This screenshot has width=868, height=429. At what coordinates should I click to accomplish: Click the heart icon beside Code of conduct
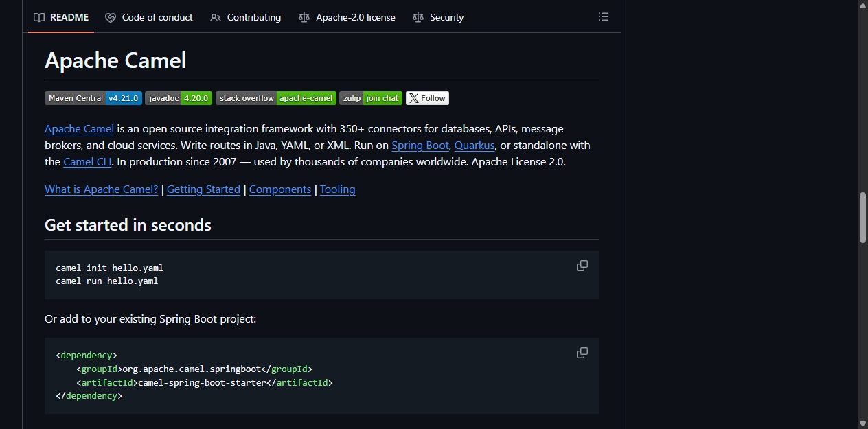click(x=111, y=17)
